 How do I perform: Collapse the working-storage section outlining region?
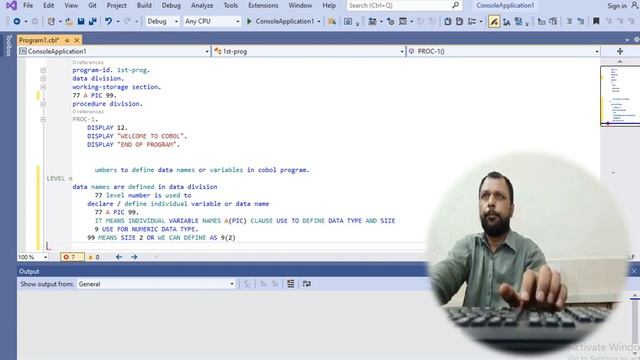43,87
